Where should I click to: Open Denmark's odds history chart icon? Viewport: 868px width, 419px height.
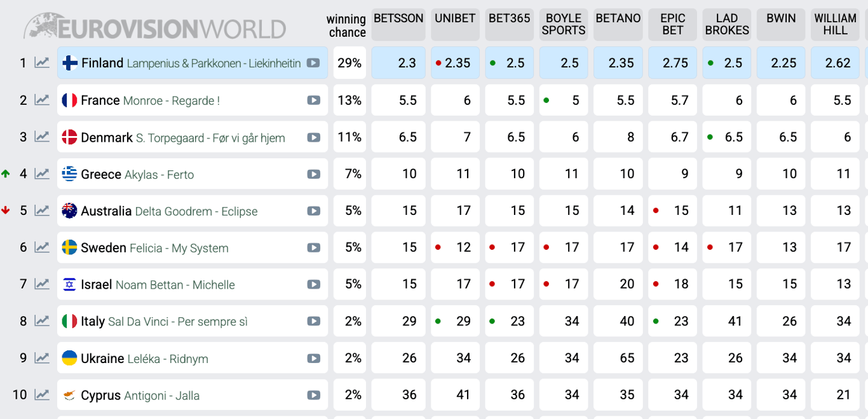[42, 137]
